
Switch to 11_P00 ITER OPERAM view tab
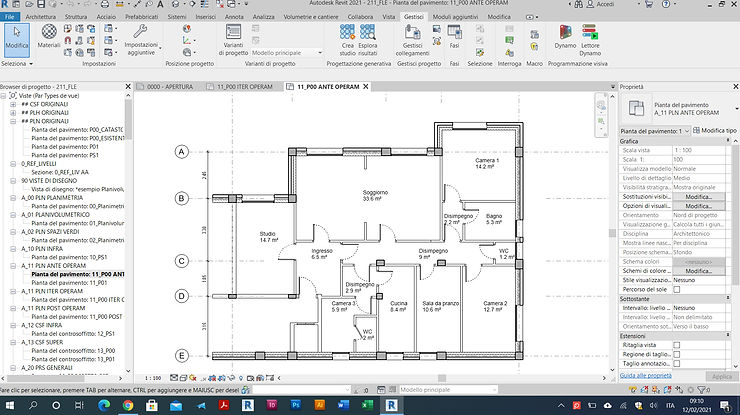[241, 87]
